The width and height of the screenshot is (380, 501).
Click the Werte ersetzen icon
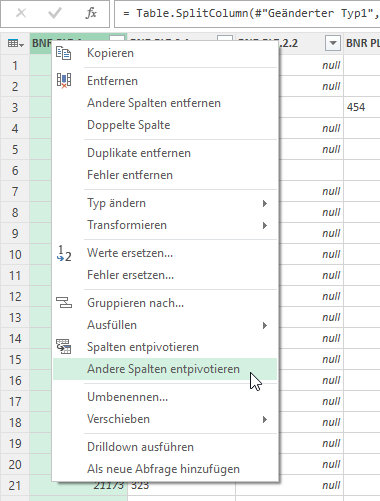pos(64,254)
